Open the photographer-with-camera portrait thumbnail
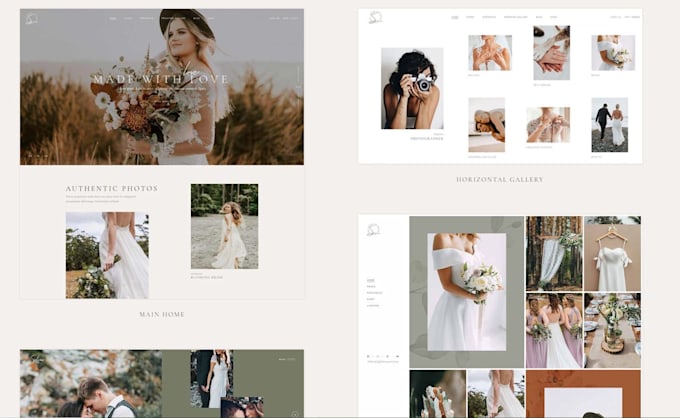The width and height of the screenshot is (680, 418). [x=412, y=88]
